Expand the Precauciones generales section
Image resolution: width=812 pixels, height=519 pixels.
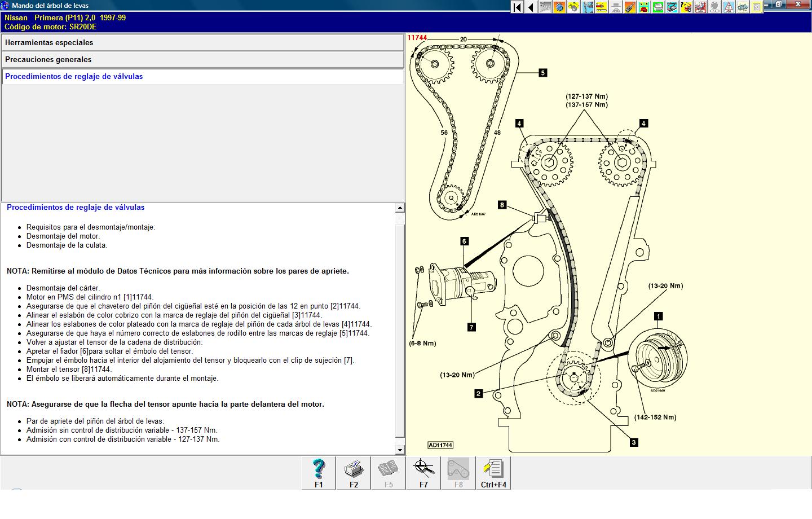203,59
